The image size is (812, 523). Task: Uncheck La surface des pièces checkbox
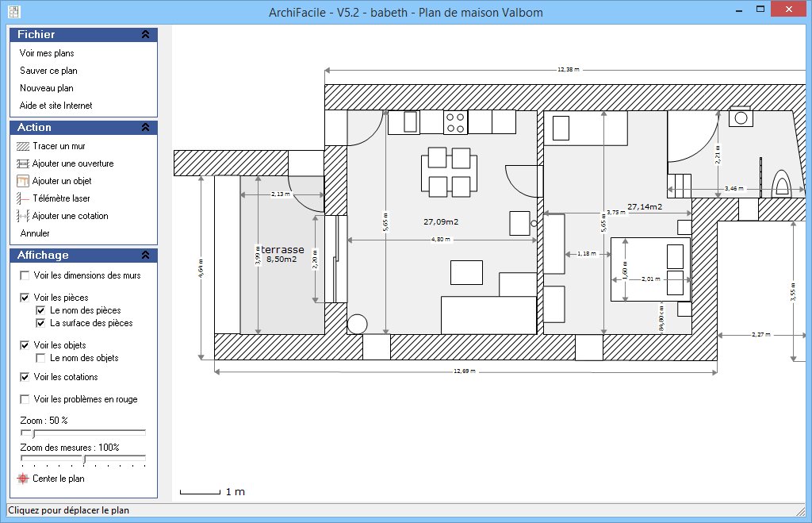pyautogui.click(x=40, y=323)
